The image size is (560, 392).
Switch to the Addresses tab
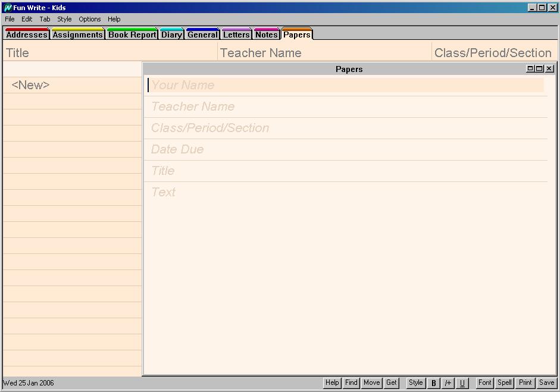click(27, 35)
